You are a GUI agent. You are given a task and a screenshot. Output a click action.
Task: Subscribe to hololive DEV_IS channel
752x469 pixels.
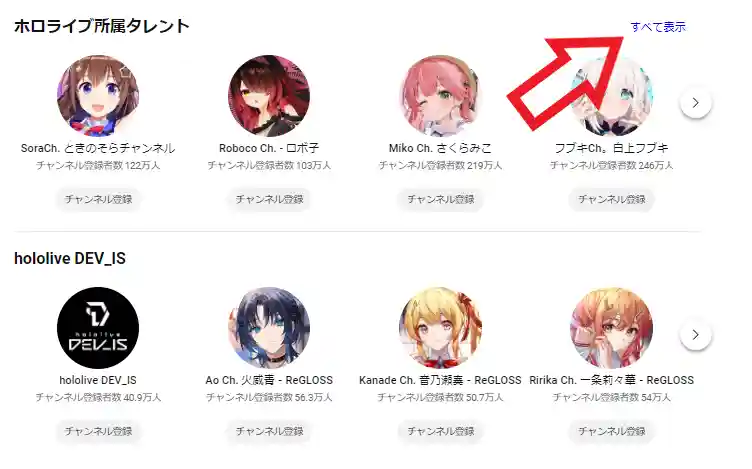tap(98, 431)
